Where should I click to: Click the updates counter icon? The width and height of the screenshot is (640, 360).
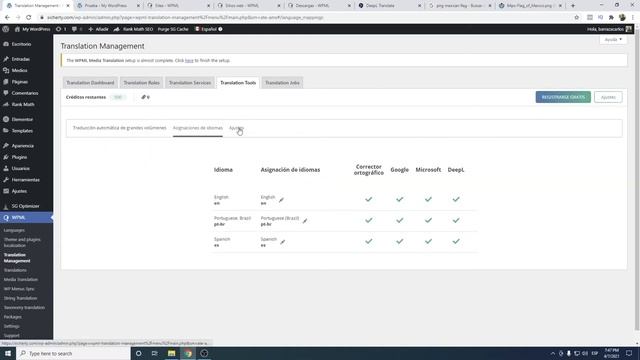pyautogui.click(x=61, y=29)
